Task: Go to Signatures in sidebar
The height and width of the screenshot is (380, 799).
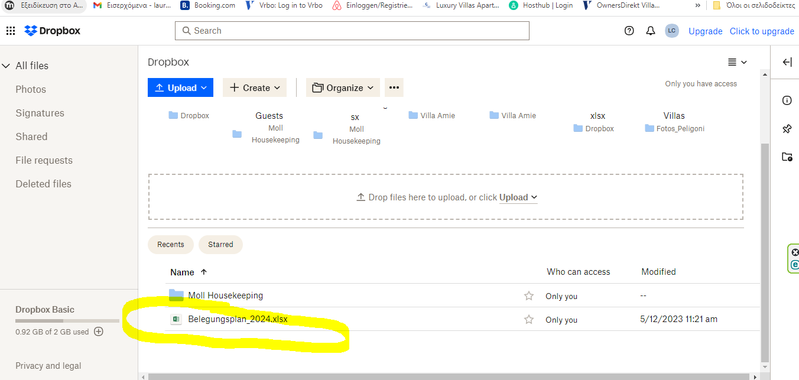Action: pos(40,113)
